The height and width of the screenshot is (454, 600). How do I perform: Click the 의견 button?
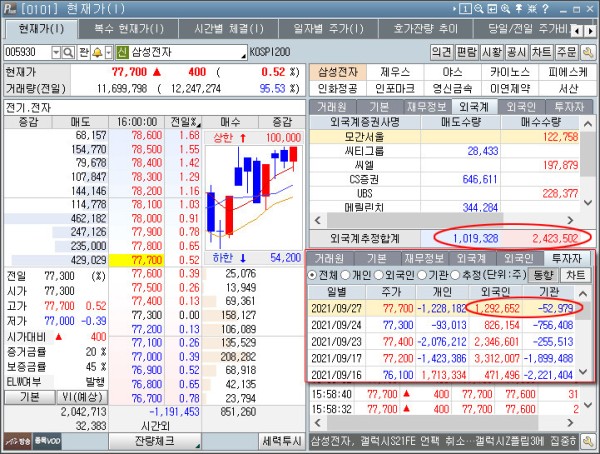point(441,52)
